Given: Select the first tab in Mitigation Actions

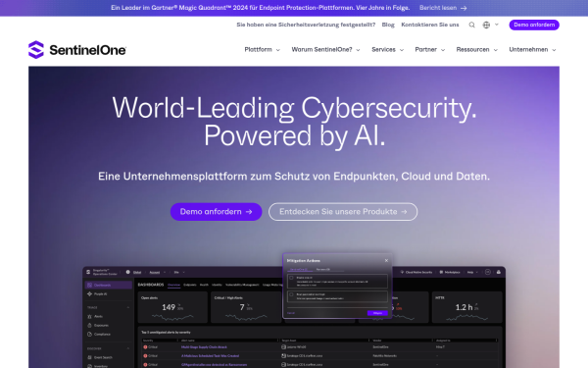Looking at the screenshot, I should [x=299, y=269].
